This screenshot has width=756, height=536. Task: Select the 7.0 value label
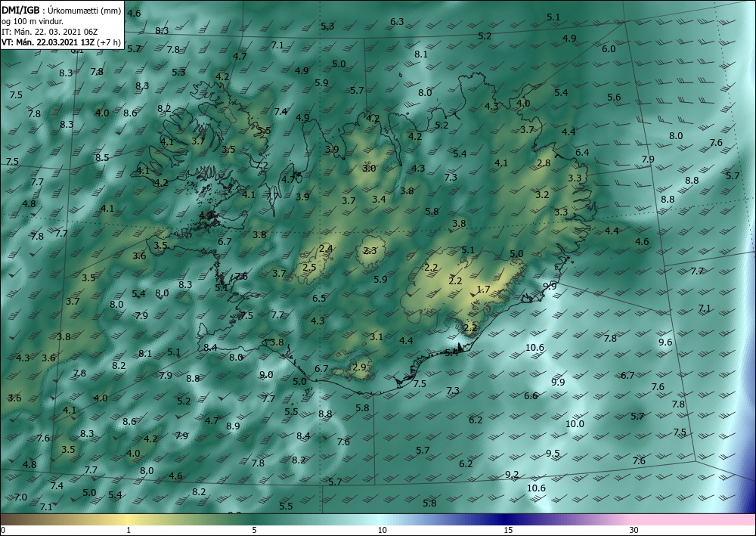click(x=20, y=497)
